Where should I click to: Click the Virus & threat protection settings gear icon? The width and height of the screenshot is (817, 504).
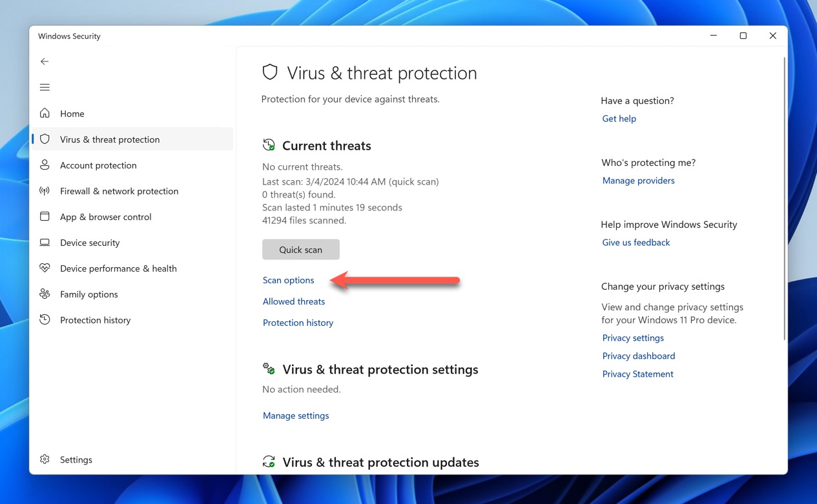(x=269, y=369)
